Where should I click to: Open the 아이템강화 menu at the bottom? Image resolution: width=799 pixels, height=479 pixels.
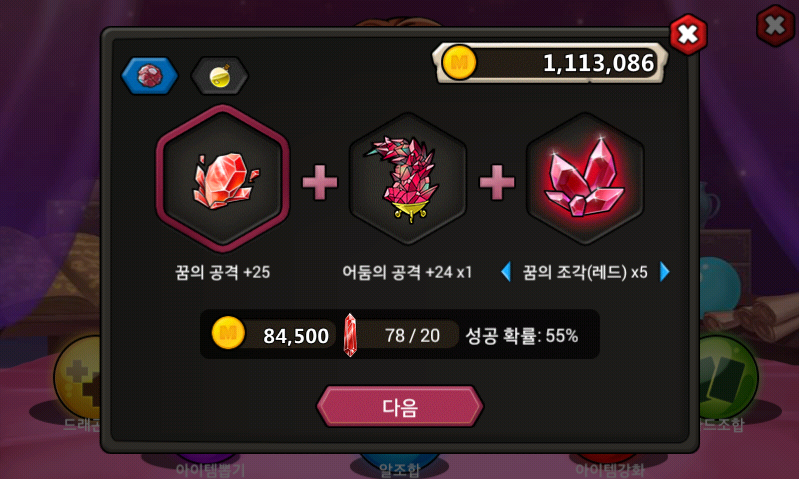(609, 468)
